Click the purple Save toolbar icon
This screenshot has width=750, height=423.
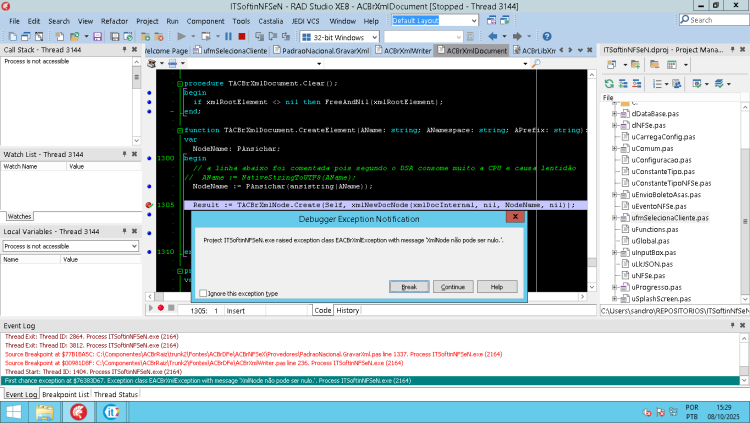pyautogui.click(x=98, y=36)
